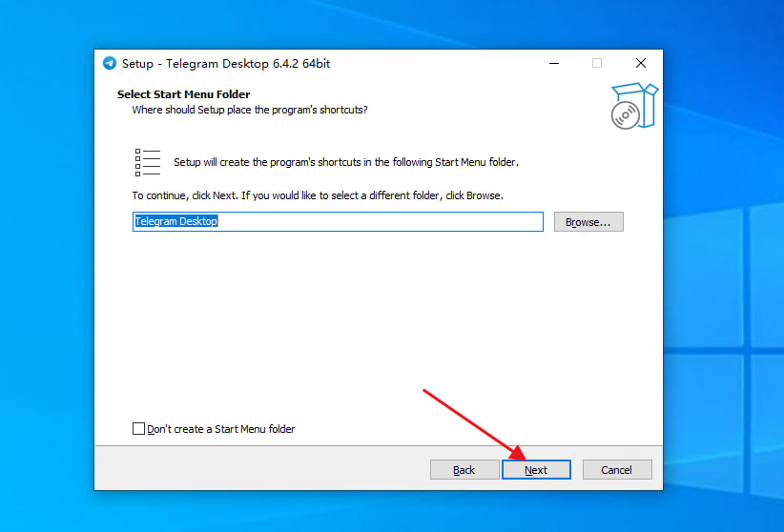Click "Where should Setup place" subtitle text

point(249,110)
